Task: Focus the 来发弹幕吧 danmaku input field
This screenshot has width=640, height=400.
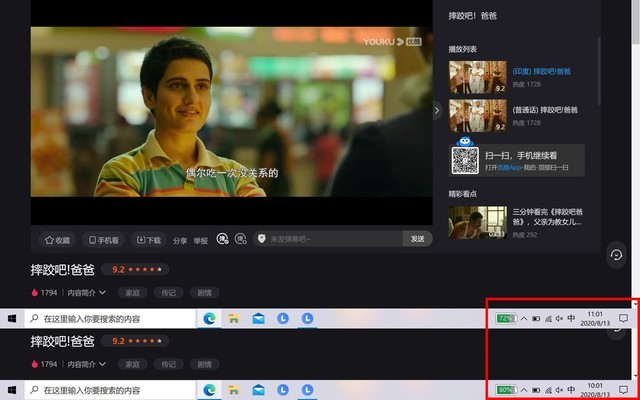Action: pyautogui.click(x=335, y=239)
